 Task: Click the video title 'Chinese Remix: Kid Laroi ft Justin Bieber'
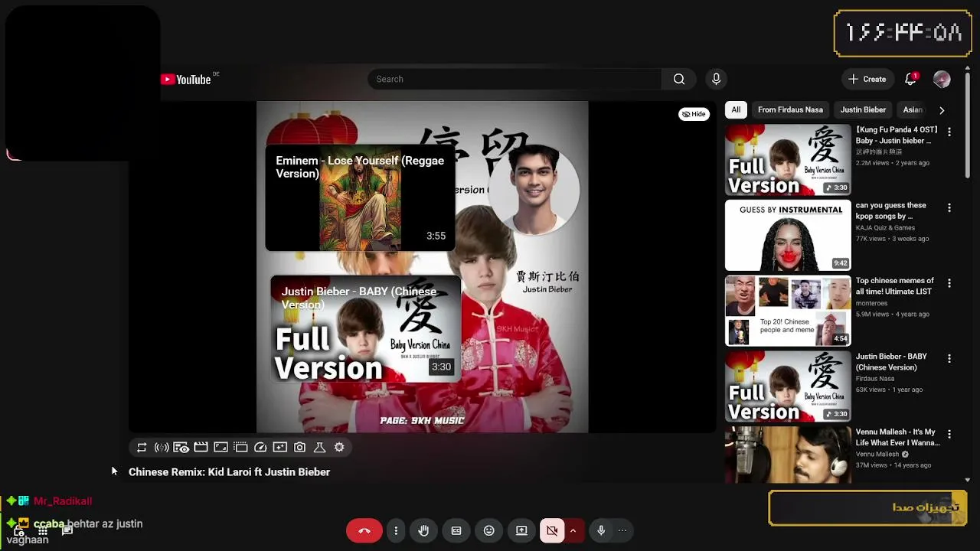pyautogui.click(x=229, y=472)
